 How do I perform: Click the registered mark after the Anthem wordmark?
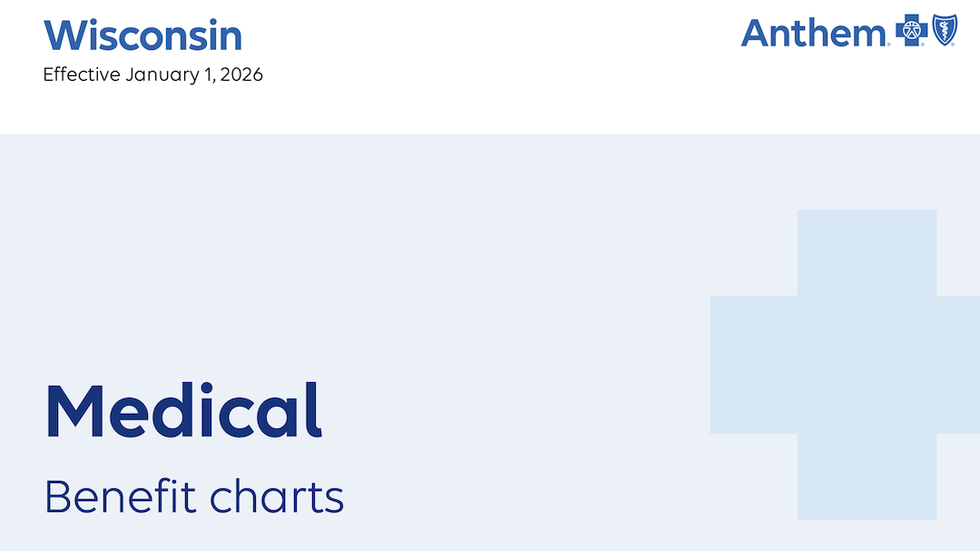click(x=887, y=43)
